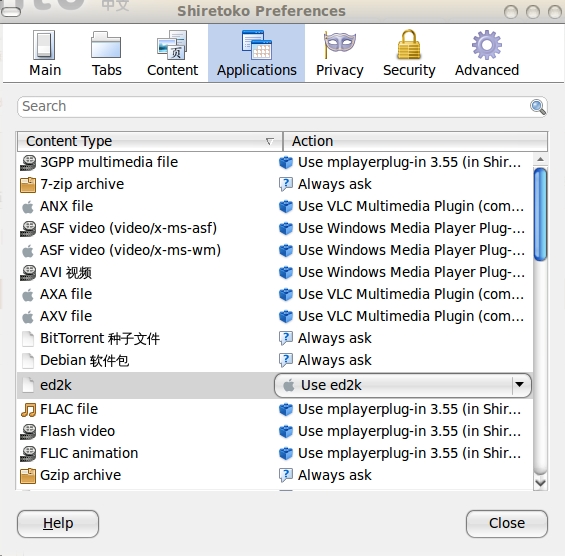Click the Help button
This screenshot has width=565, height=556.
click(x=58, y=524)
